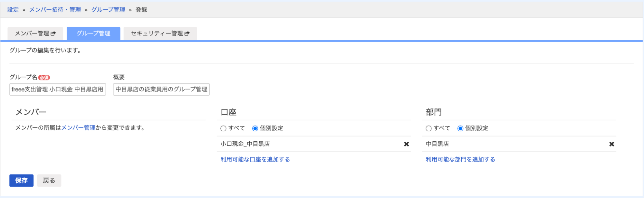This screenshot has height=198, width=644.
Task: Open グループ管理 breadcrumb link
Action: 108,10
